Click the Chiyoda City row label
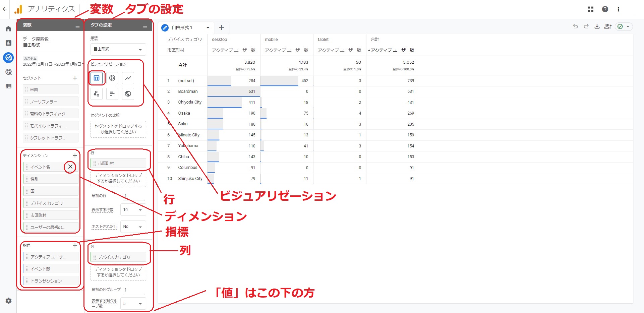 [190, 102]
